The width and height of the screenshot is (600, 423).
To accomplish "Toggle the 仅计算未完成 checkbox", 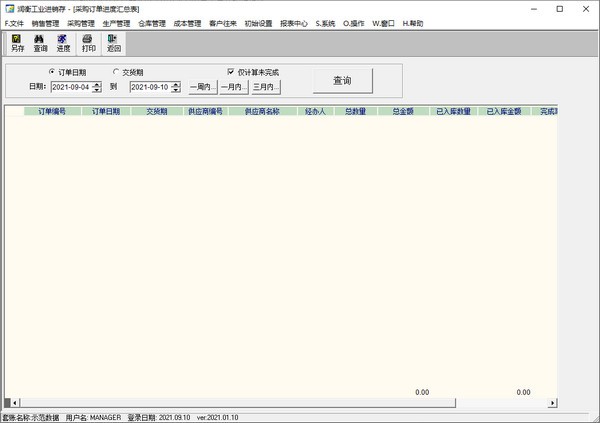I will click(231, 72).
